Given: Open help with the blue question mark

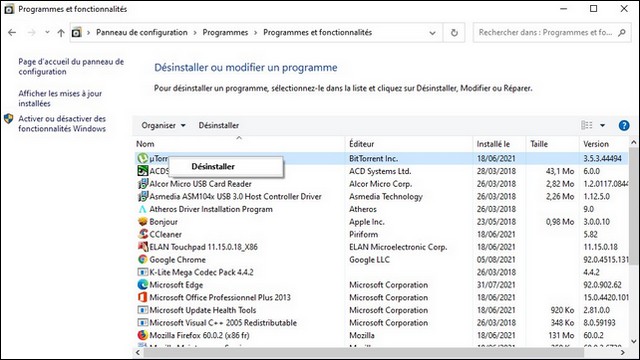Looking at the screenshot, I should [x=624, y=125].
